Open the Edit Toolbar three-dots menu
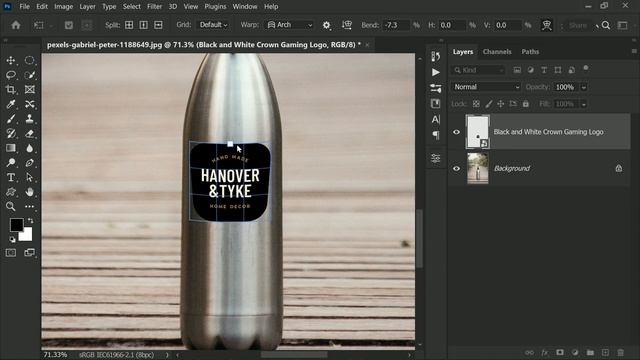 29,207
